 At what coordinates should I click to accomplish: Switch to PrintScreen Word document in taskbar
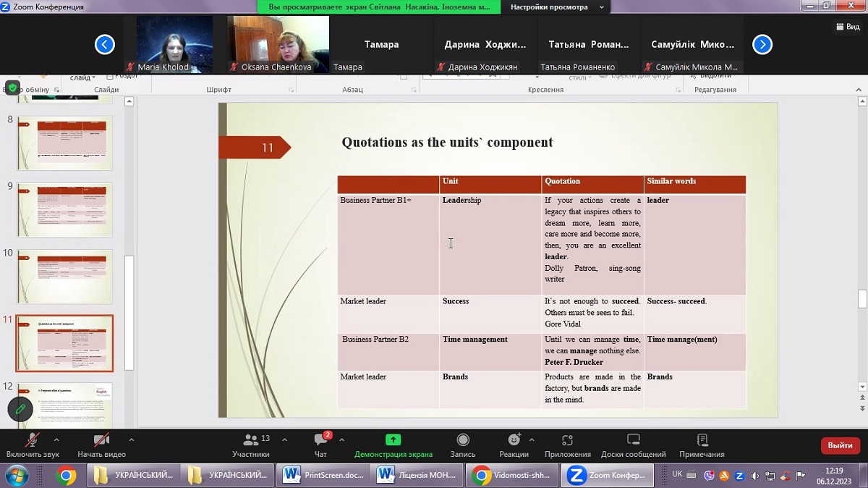click(x=324, y=475)
